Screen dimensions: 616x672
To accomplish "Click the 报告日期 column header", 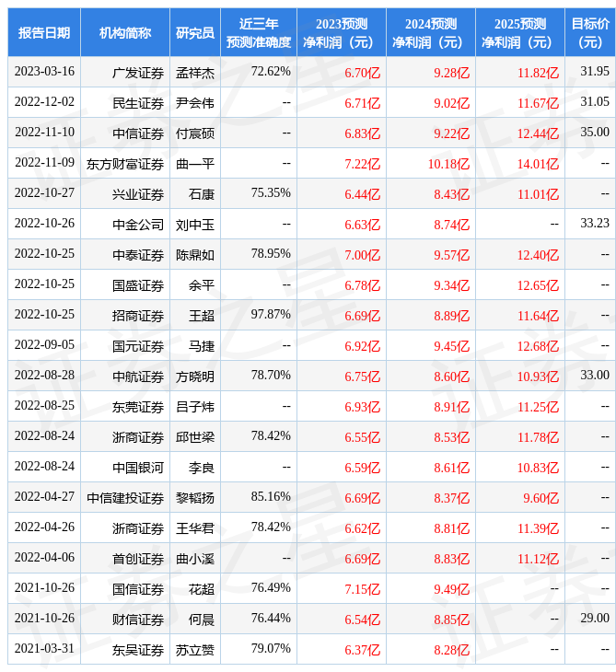I will 43,32.
